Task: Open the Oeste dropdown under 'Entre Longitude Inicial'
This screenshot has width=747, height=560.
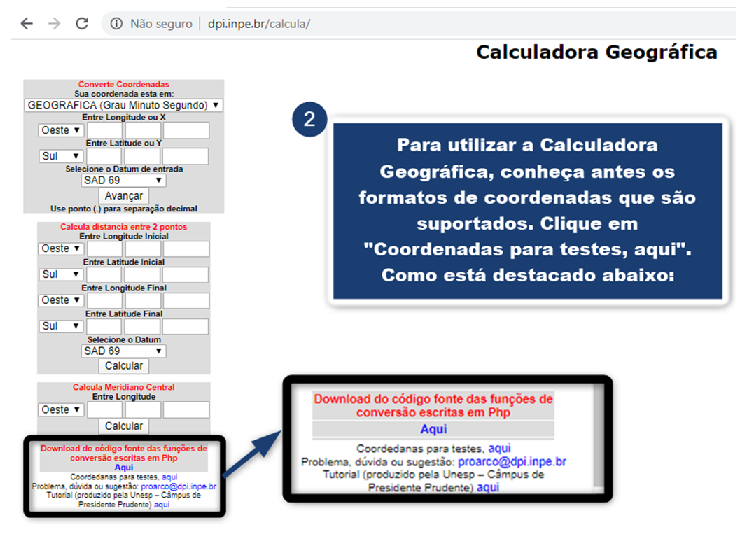Action: point(61,248)
